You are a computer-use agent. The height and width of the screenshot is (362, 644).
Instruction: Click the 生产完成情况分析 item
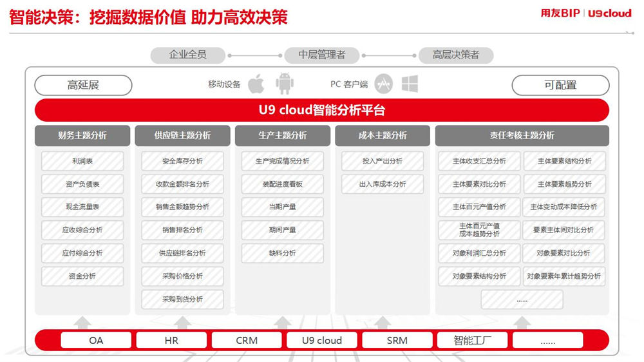point(283,161)
